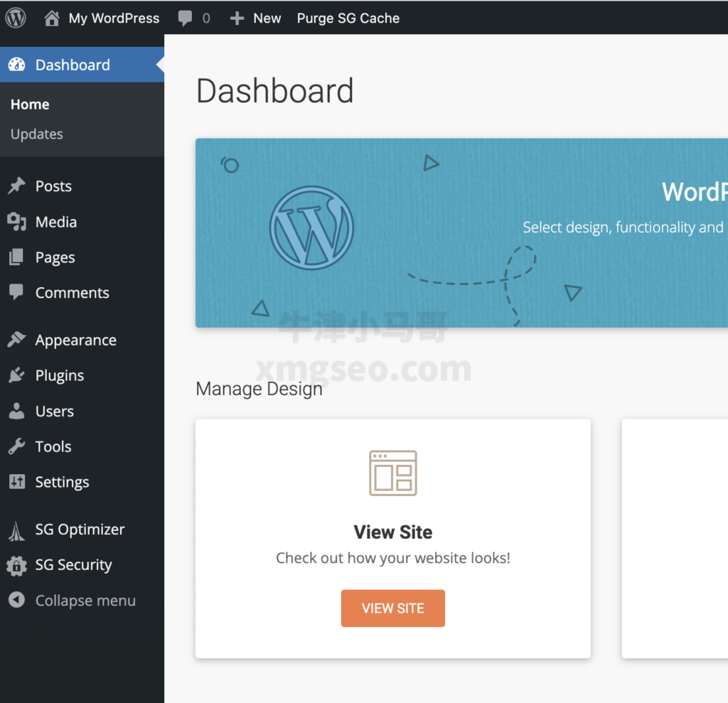Image resolution: width=728 pixels, height=703 pixels.
Task: Click the home icon beside My WordPress
Action: [51, 18]
